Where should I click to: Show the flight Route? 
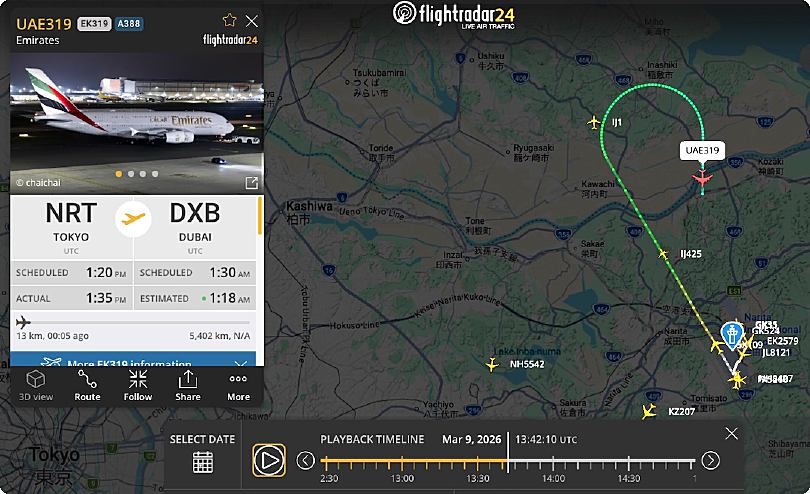[87, 385]
